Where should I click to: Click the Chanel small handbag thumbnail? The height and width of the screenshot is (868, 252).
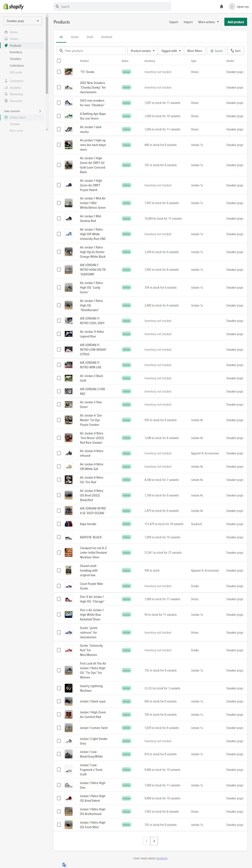pos(69,570)
